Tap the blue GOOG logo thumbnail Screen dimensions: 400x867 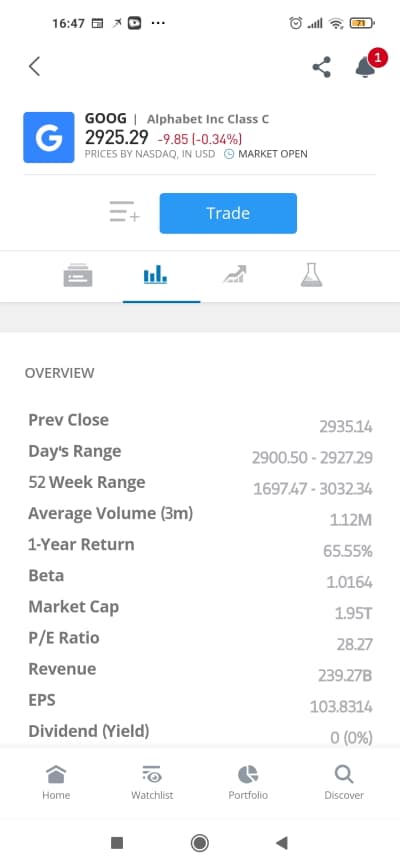[x=49, y=137]
